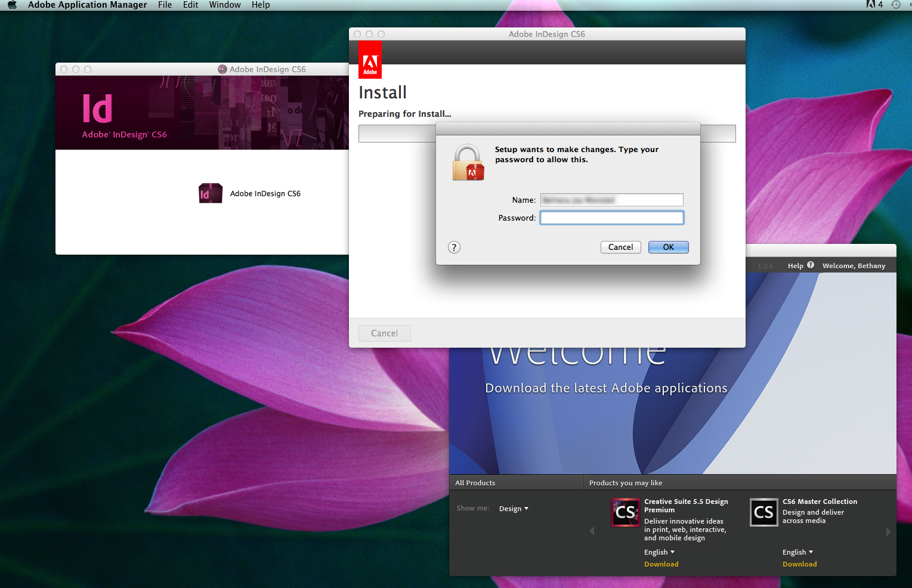This screenshot has height=588, width=912.
Task: Click the left arrow in the products carousel
Action: (x=592, y=531)
